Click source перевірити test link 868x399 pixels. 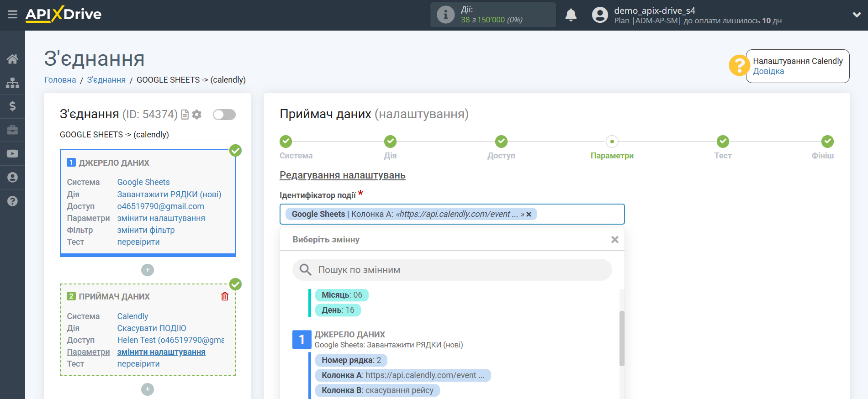[138, 242]
